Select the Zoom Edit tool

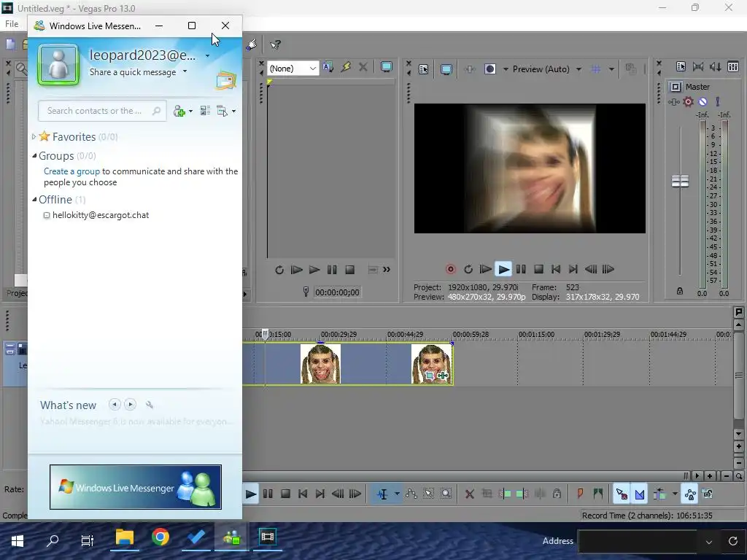click(446, 494)
